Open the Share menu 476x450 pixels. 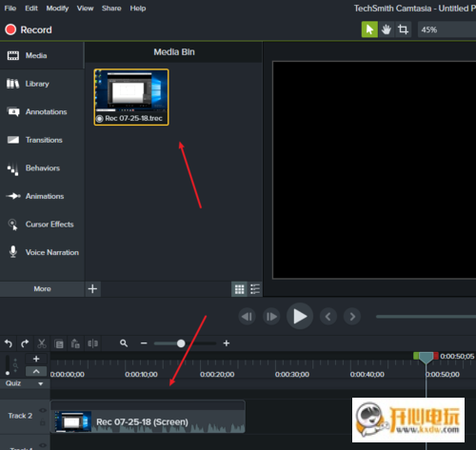111,9
